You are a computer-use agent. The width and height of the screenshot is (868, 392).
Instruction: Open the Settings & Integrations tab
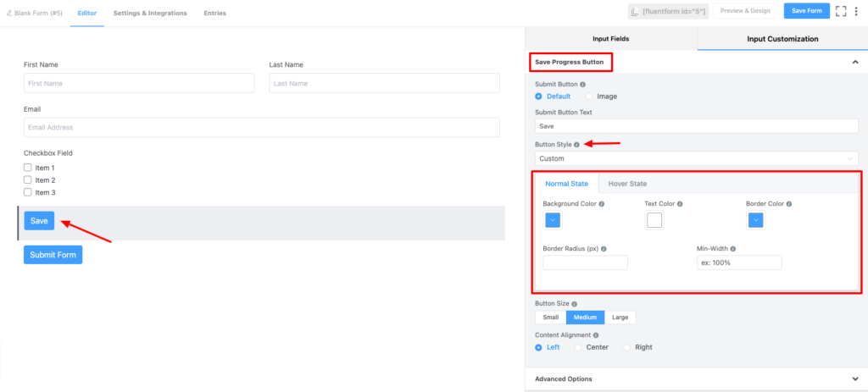coord(150,13)
